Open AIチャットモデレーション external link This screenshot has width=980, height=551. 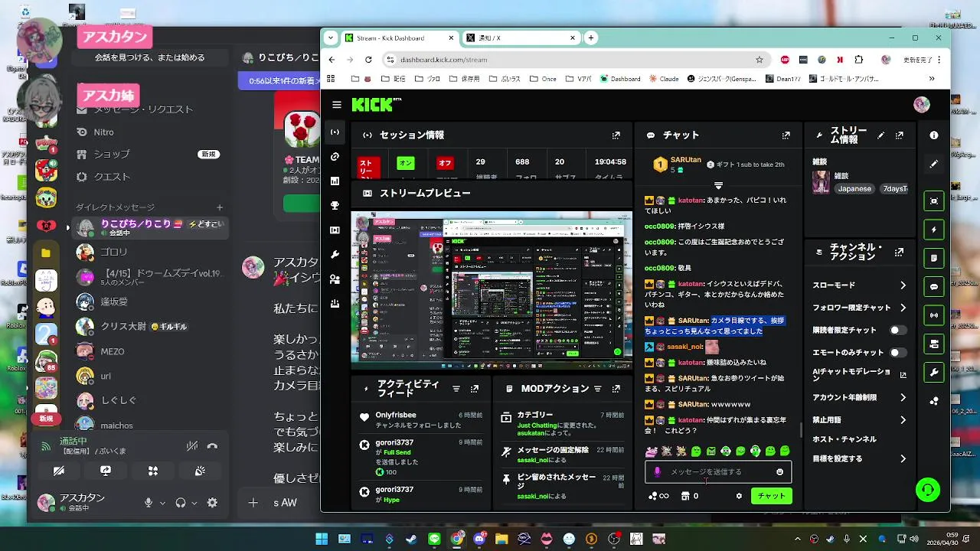pos(903,375)
